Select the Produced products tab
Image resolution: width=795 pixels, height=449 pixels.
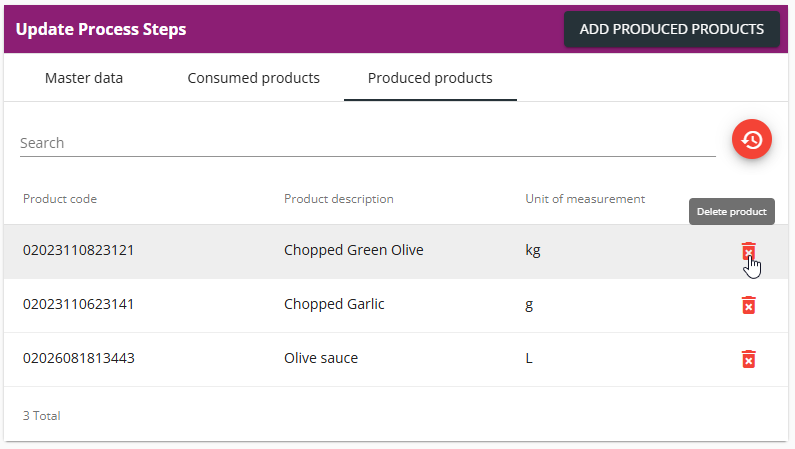coord(430,78)
